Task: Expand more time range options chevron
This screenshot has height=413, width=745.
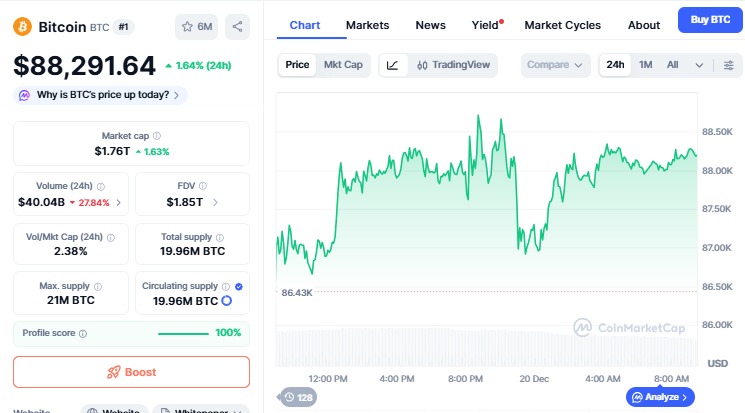Action: (699, 65)
